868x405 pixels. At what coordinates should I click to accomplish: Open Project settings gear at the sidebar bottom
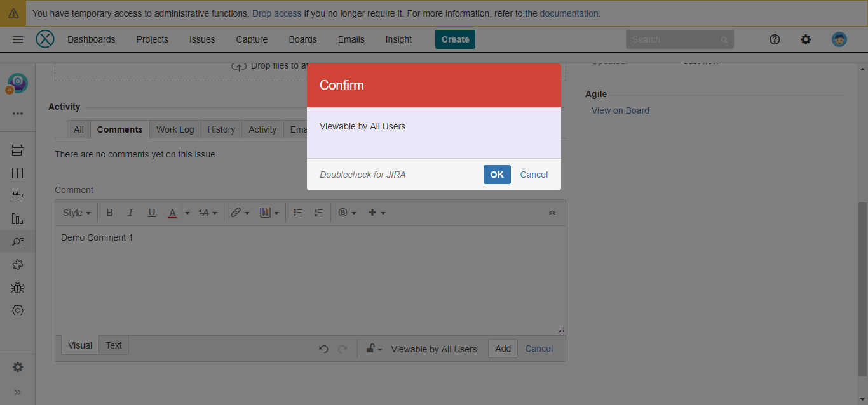(x=18, y=367)
